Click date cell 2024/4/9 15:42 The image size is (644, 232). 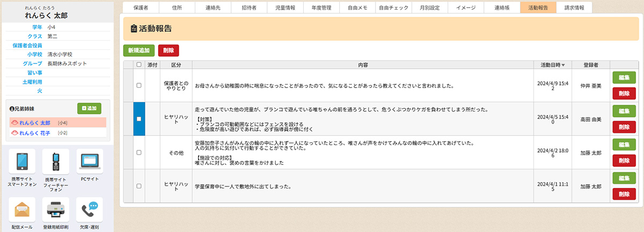point(553,85)
